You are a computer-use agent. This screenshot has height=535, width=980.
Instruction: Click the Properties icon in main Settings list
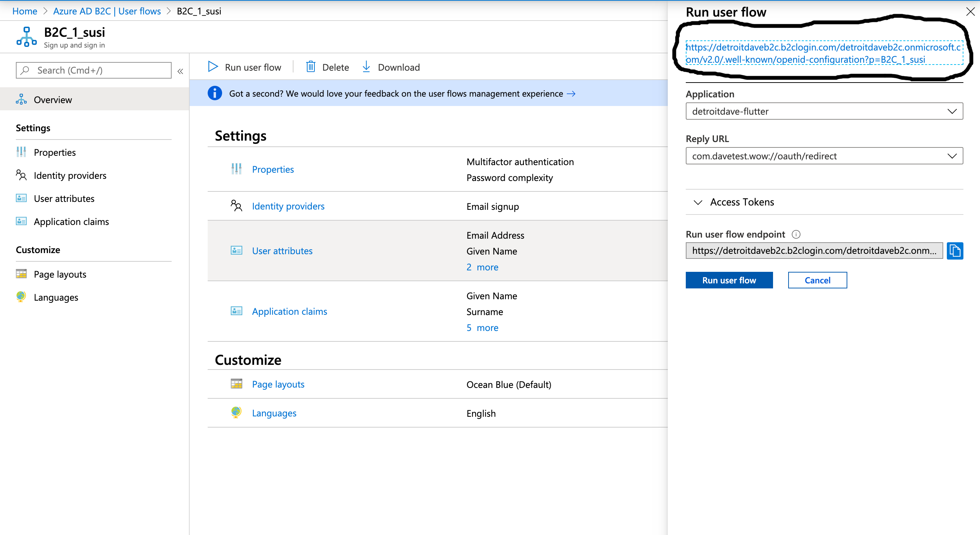(x=236, y=169)
